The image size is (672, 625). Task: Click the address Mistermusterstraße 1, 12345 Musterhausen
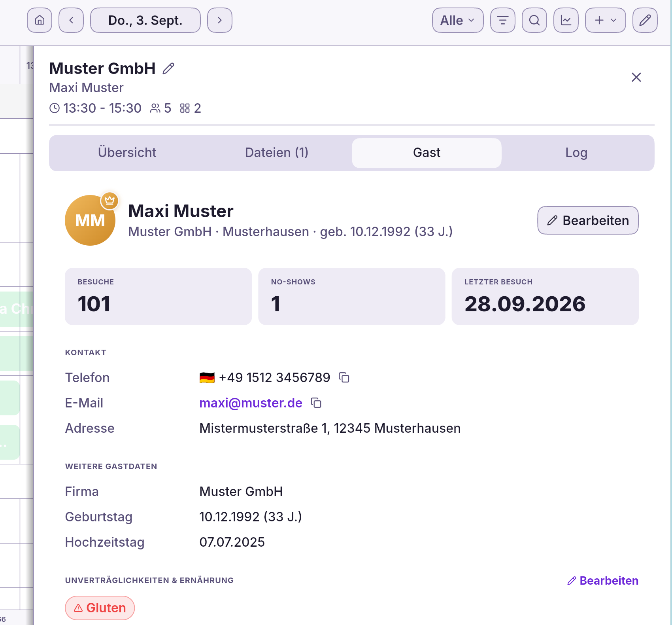pyautogui.click(x=330, y=428)
